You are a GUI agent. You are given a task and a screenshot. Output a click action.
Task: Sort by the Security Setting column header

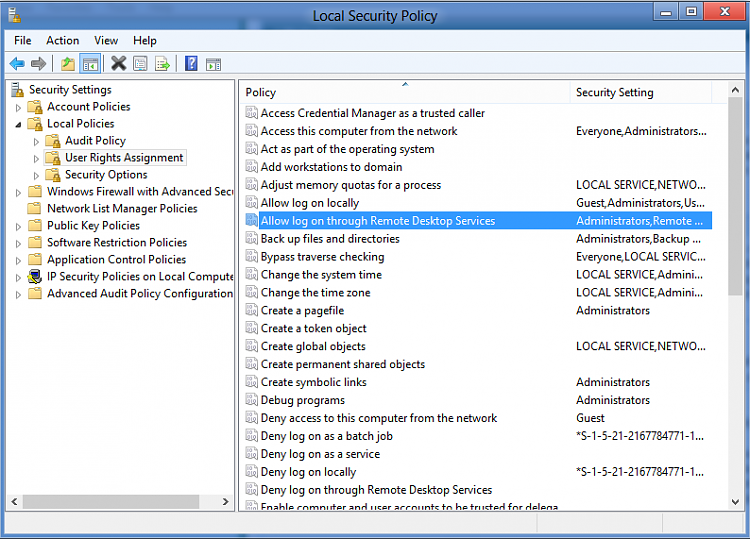coord(641,92)
